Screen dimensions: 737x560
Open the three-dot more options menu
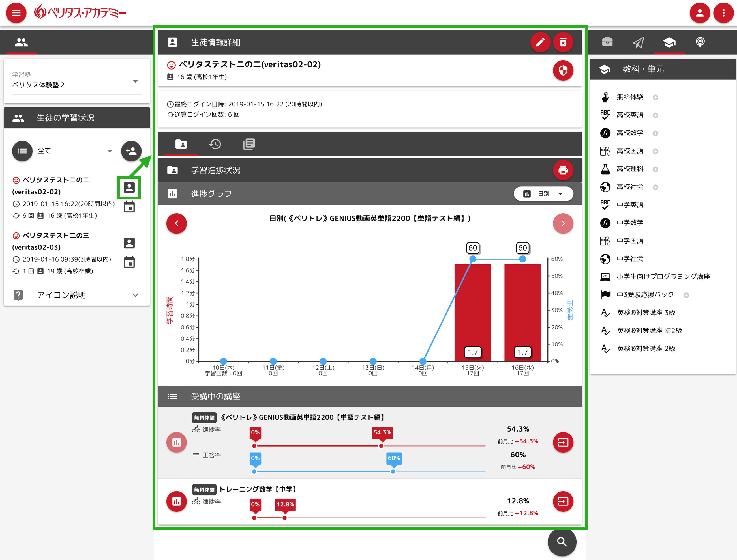click(x=723, y=13)
